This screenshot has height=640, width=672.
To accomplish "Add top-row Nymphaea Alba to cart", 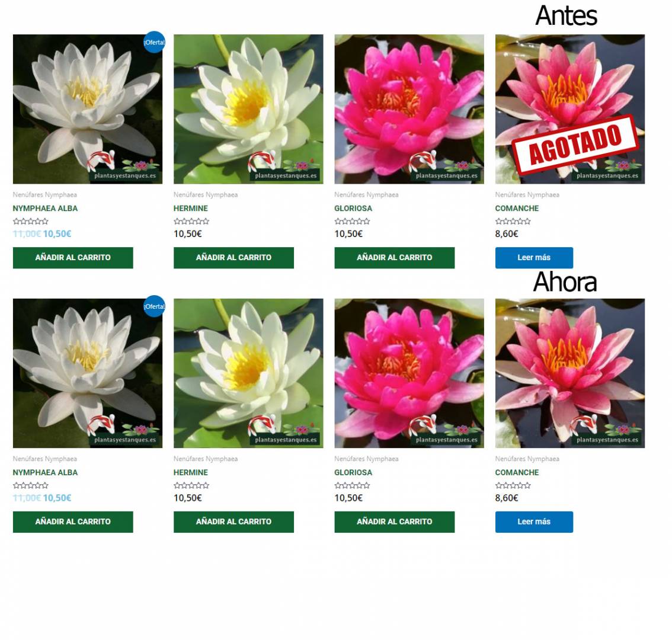I will (x=73, y=258).
